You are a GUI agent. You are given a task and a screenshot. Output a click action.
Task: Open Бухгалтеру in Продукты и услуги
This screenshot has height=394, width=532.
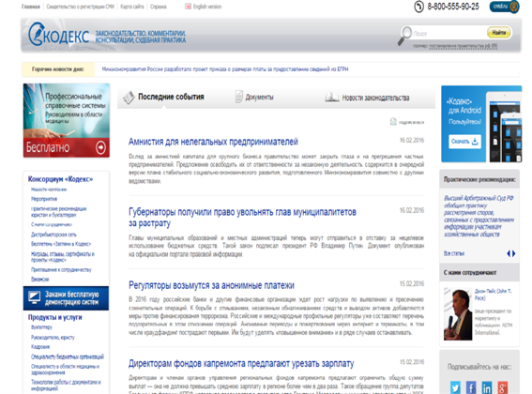point(41,327)
